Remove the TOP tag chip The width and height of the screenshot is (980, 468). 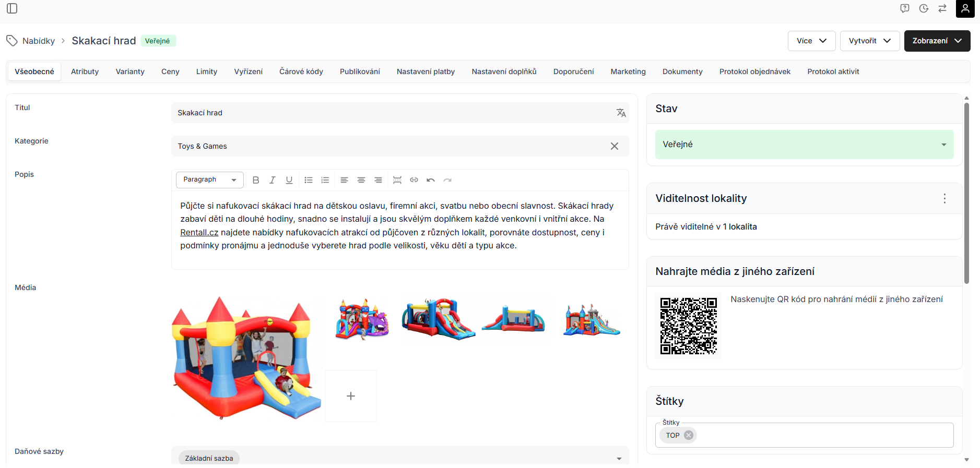point(689,435)
